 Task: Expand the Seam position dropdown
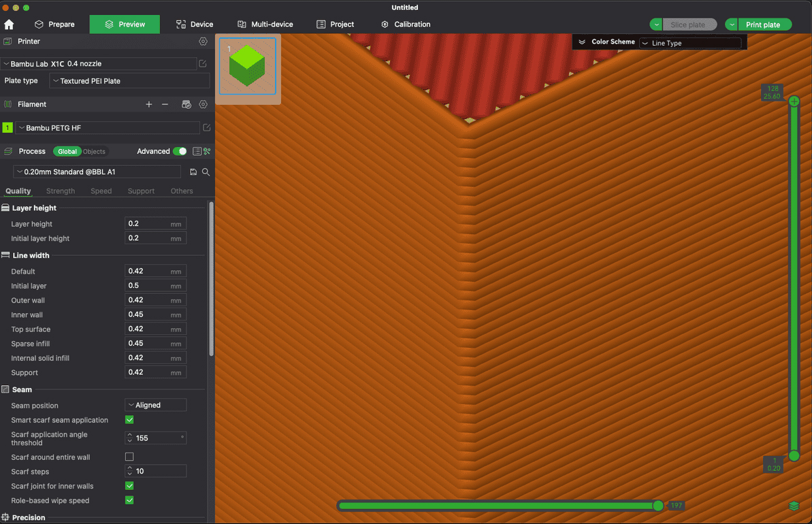tap(155, 405)
